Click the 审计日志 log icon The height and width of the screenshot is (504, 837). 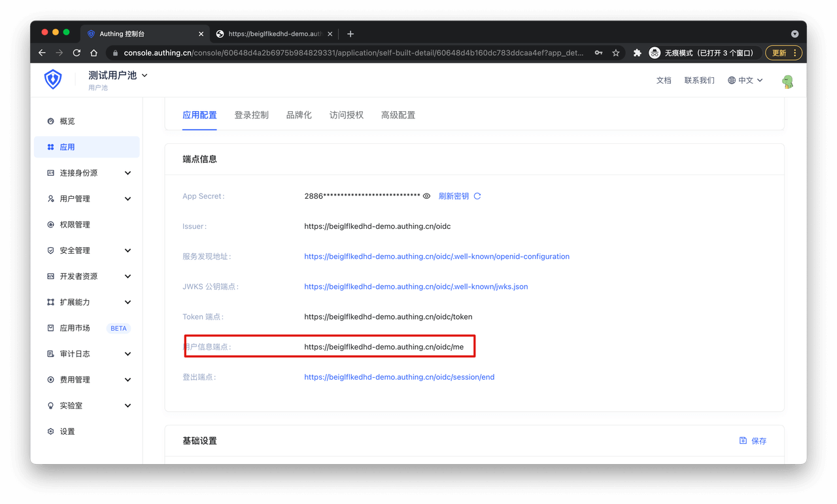(x=50, y=354)
